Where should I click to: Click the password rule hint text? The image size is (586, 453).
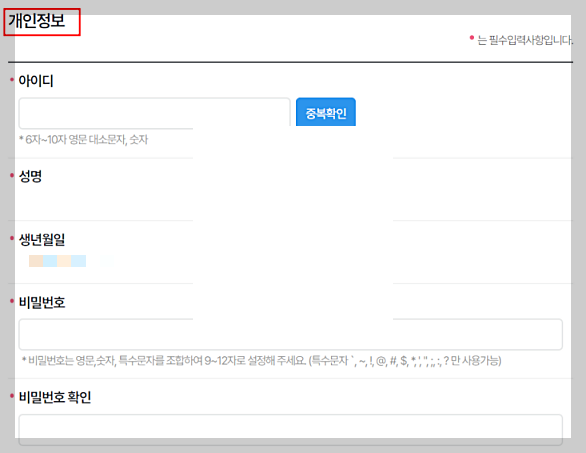262,361
